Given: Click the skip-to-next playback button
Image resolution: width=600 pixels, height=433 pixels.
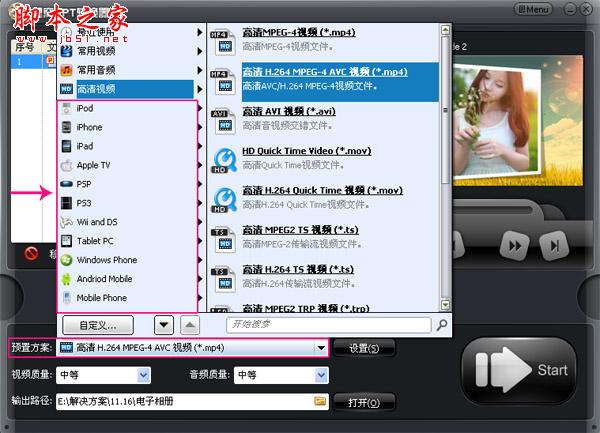Looking at the screenshot, I should [554, 246].
